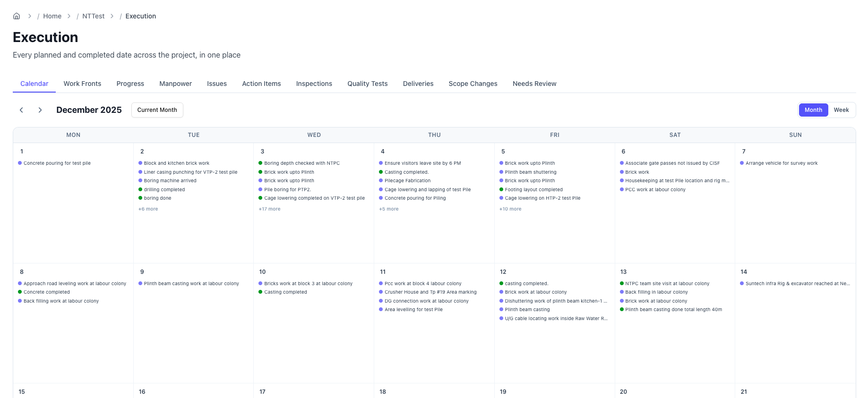
Task: Open 'Suntech infra Rig & excavator reached' event
Action: [x=795, y=284]
